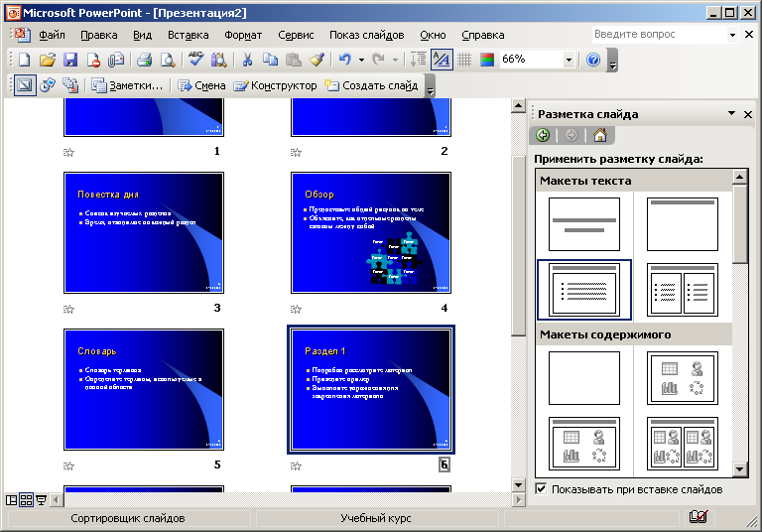Image resolution: width=762 pixels, height=532 pixels.
Task: Click the slide sorter scroll down arrow
Action: [518, 485]
